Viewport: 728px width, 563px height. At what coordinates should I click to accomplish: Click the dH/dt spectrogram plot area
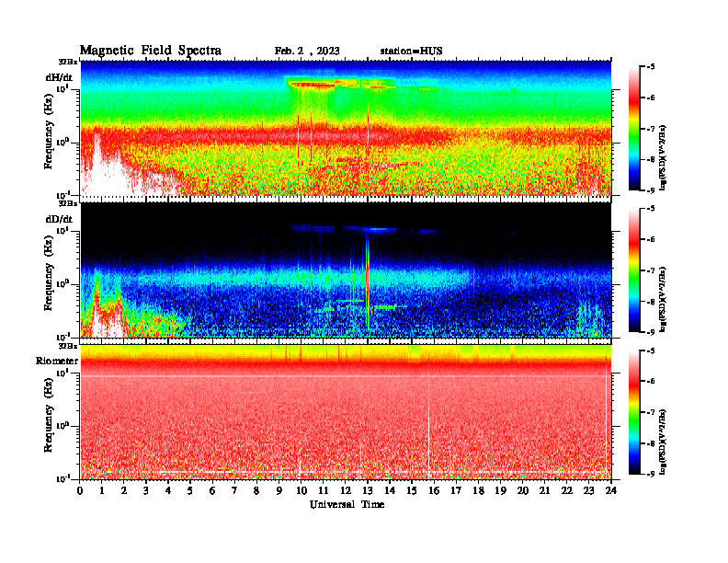pyautogui.click(x=346, y=128)
